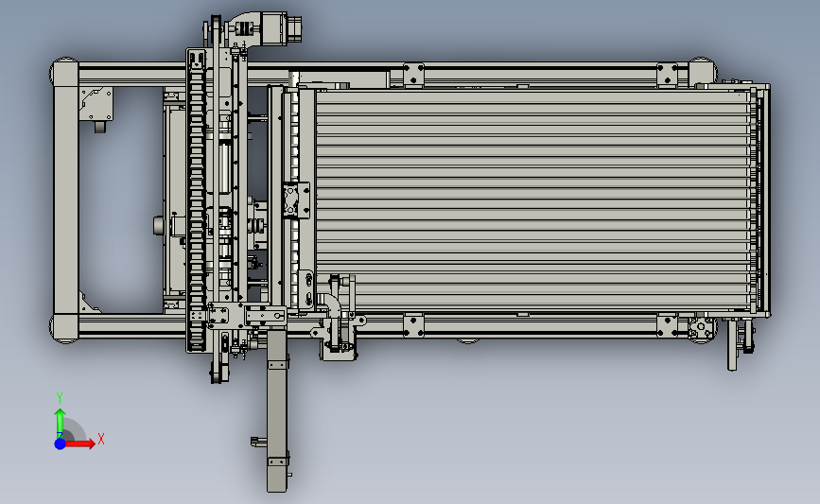
Task: Click the blue Z axis ball of the triad
Action: 61,443
